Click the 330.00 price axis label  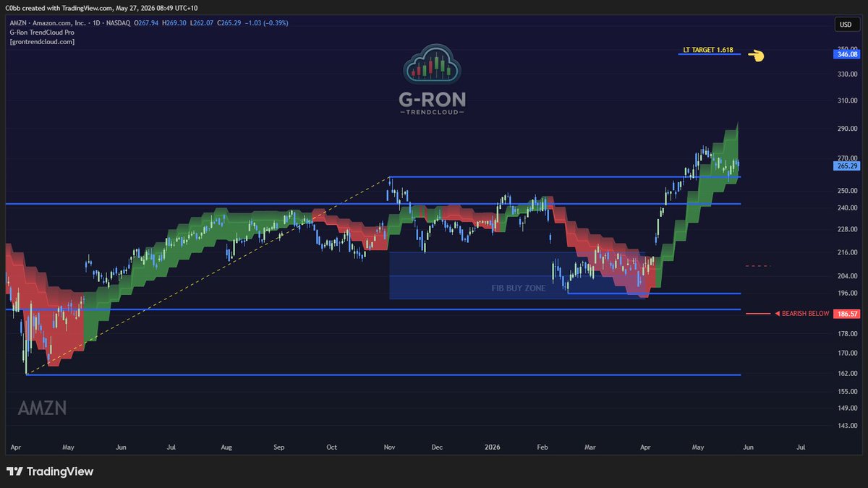[x=848, y=74]
